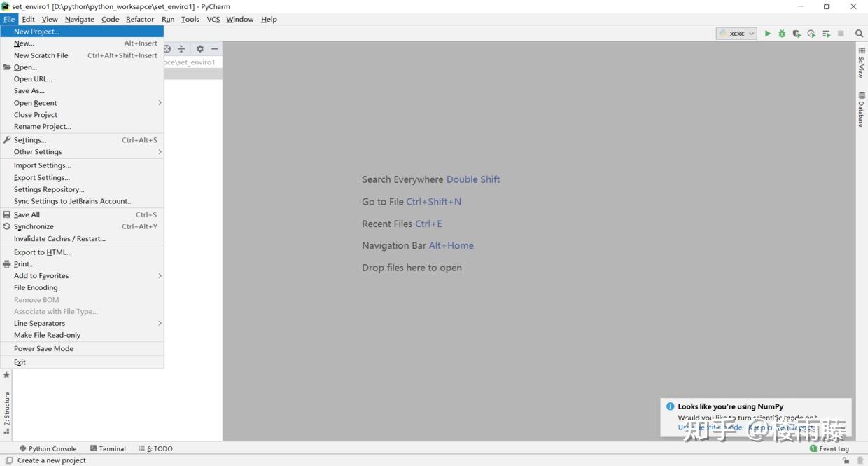This screenshot has width=868, height=466.
Task: Open the Edit menu
Action: click(28, 20)
